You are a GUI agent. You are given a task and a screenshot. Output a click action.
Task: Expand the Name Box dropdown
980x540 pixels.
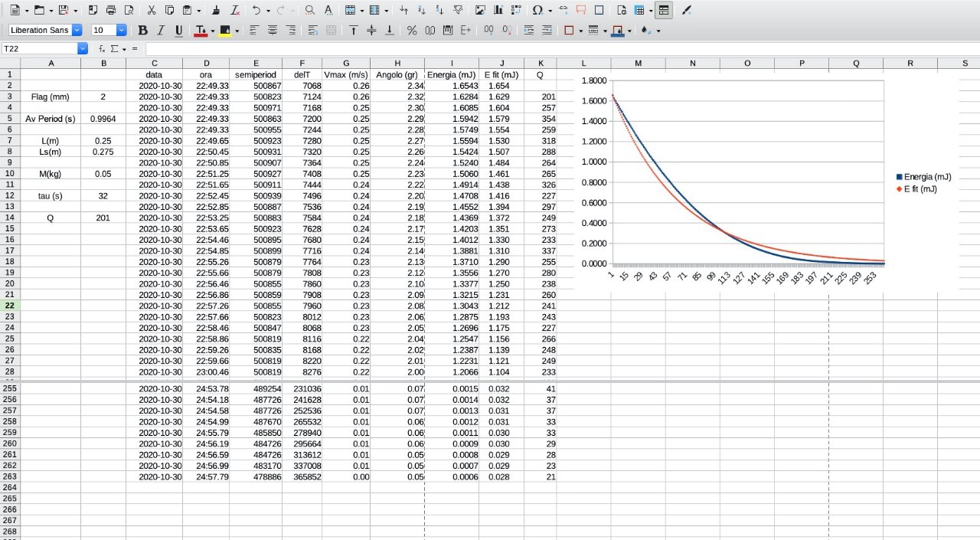[x=83, y=48]
